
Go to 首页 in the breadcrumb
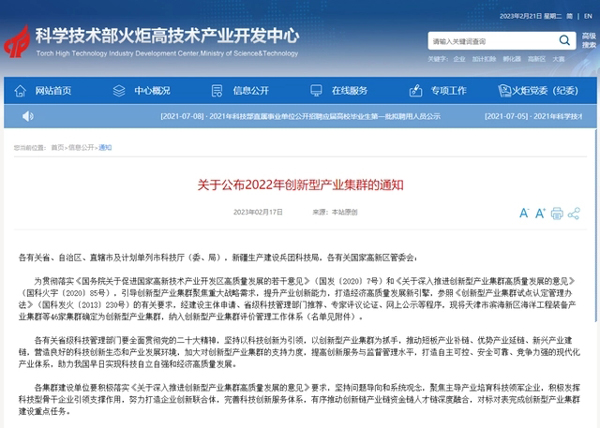pyautogui.click(x=57, y=148)
